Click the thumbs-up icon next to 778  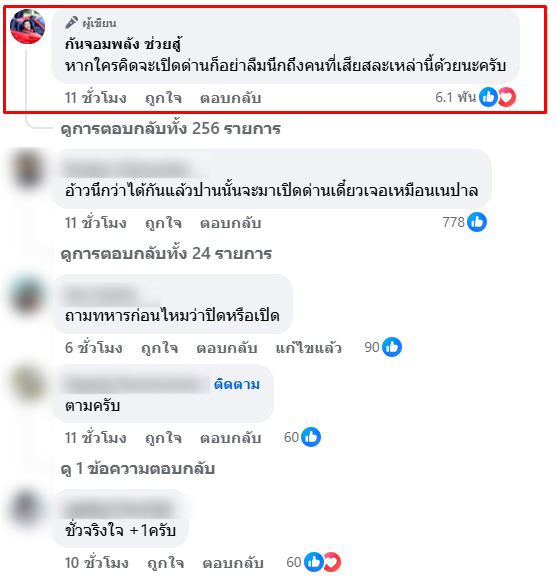[x=477, y=222]
